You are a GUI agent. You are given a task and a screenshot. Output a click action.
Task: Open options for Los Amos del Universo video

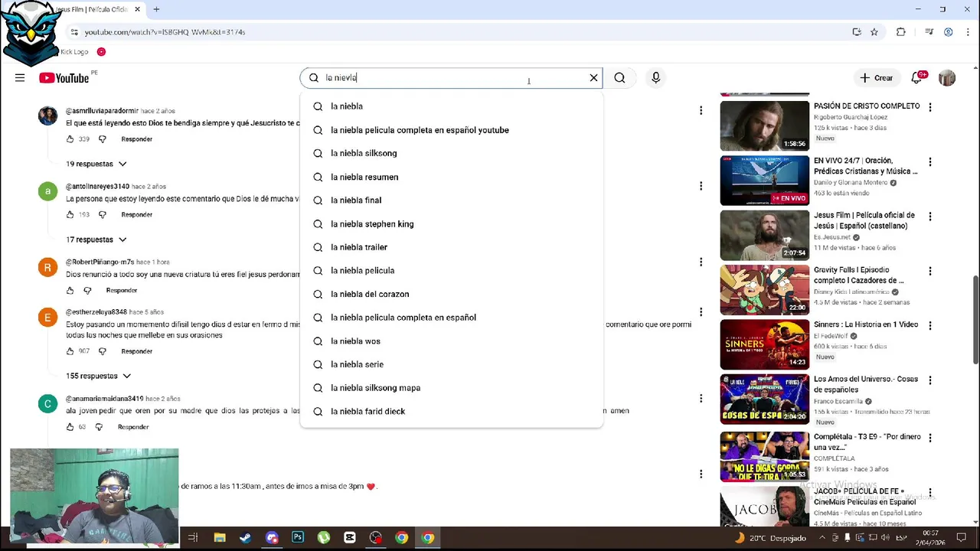point(930,381)
